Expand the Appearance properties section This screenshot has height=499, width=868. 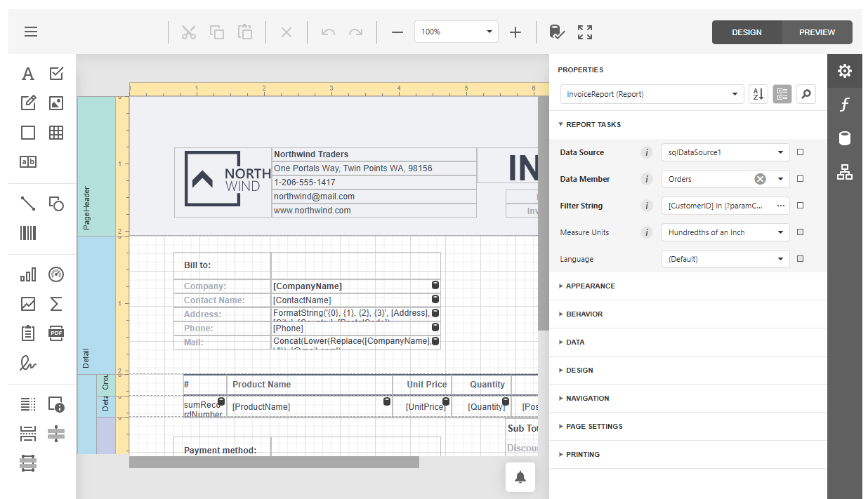coord(590,286)
